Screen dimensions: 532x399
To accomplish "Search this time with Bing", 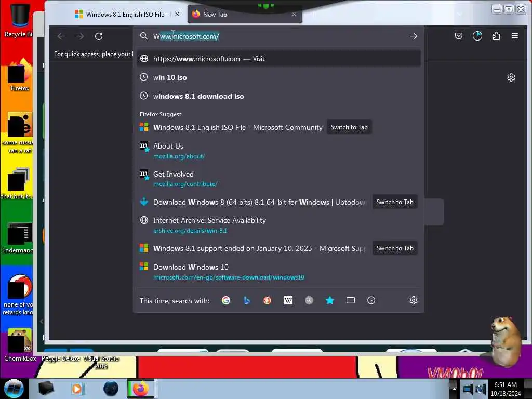I will pyautogui.click(x=247, y=301).
